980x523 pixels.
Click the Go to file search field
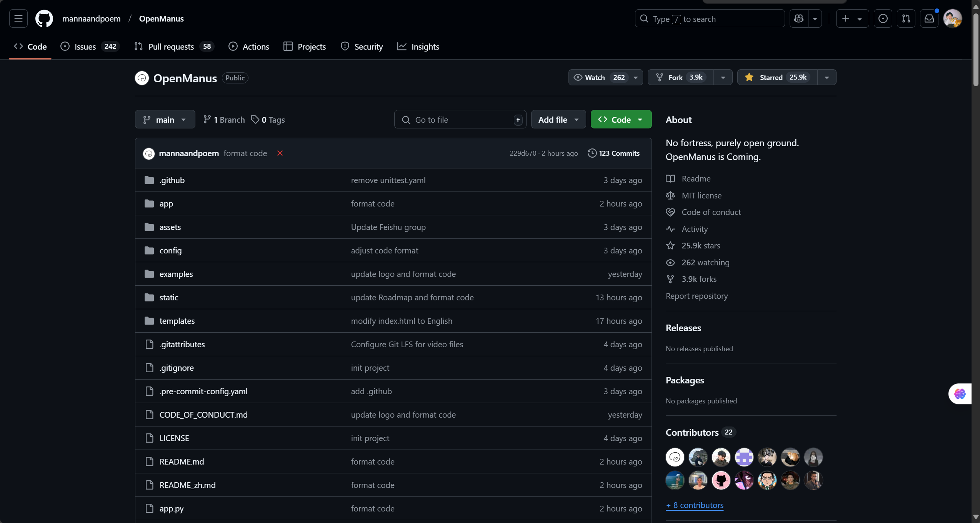pyautogui.click(x=460, y=120)
